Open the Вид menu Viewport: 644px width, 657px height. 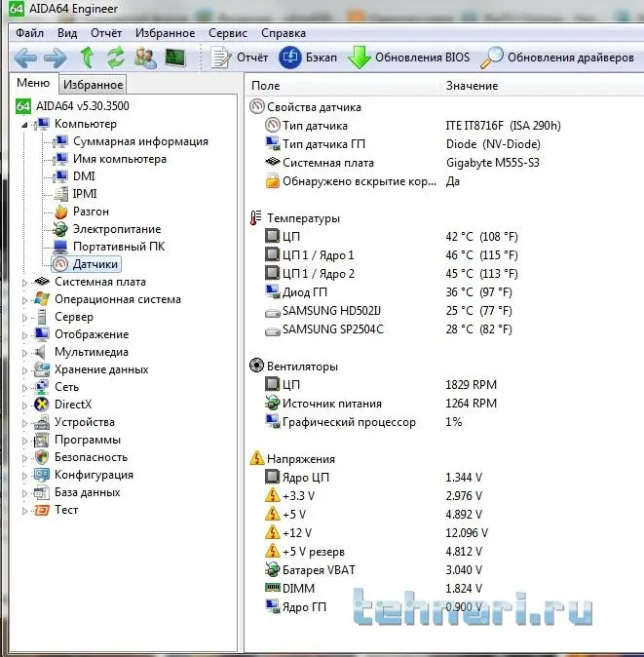[x=67, y=33]
